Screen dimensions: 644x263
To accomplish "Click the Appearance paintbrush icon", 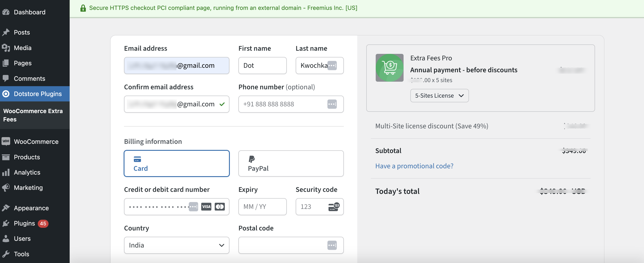I will click(6, 208).
